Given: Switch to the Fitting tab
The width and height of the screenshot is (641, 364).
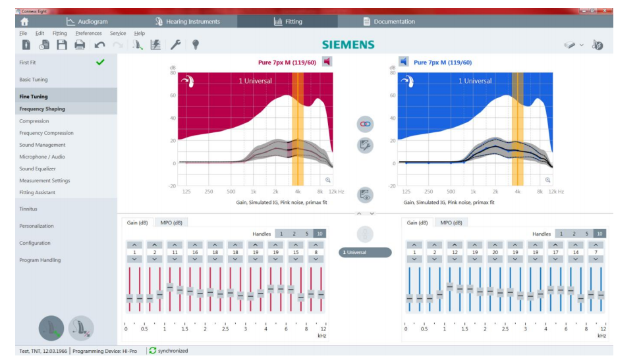Looking at the screenshot, I should pyautogui.click(x=288, y=22).
